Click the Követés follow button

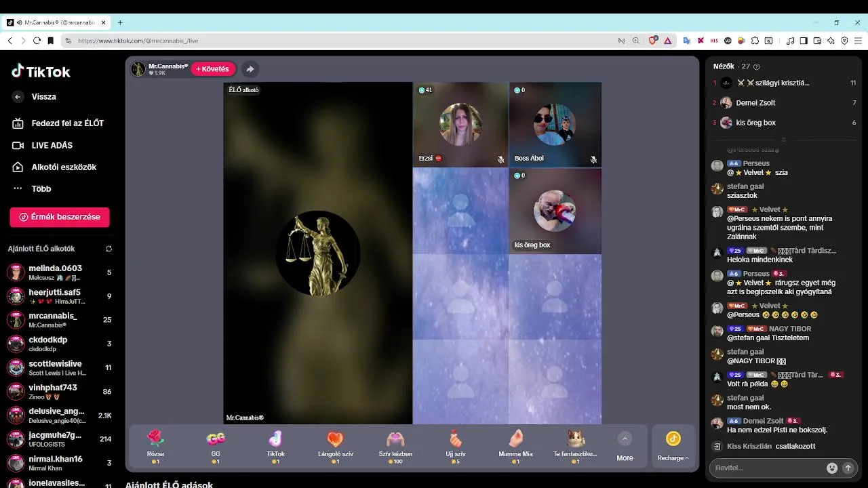(x=213, y=69)
